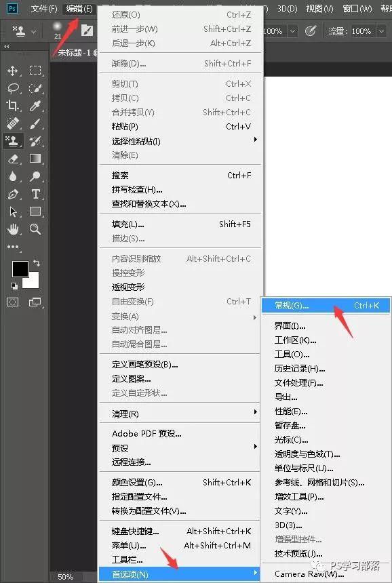Select the Hand tool
This screenshot has width=392, height=583.
(13, 229)
